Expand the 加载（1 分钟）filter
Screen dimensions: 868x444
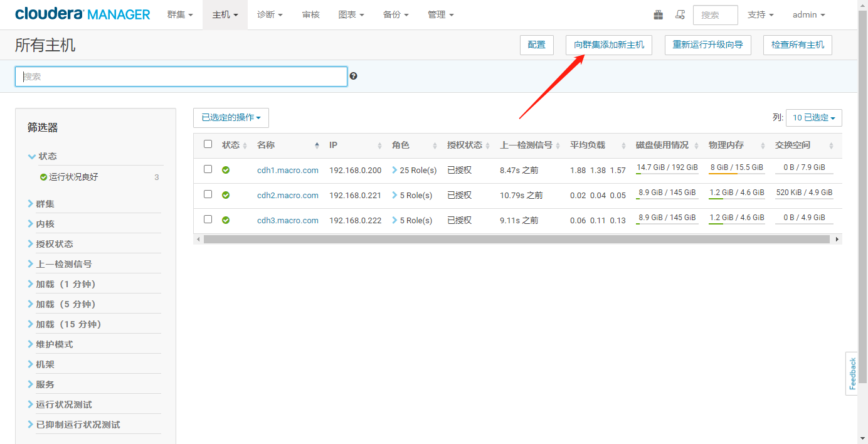61,284
